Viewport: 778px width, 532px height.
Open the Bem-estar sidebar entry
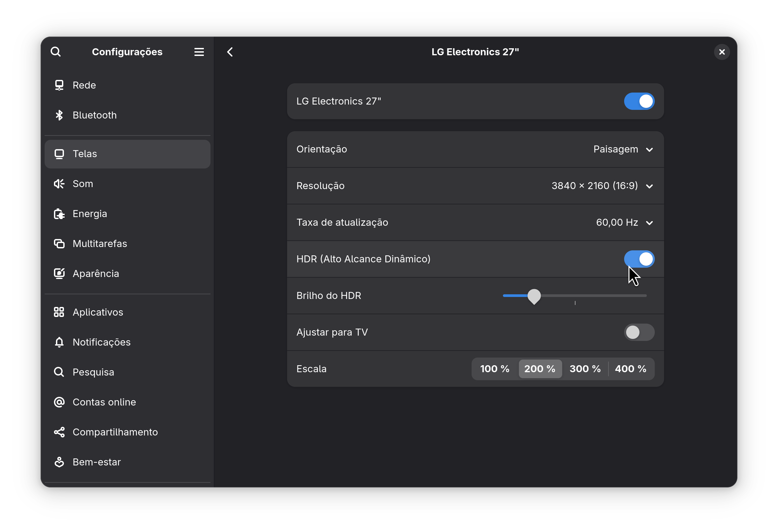128,462
